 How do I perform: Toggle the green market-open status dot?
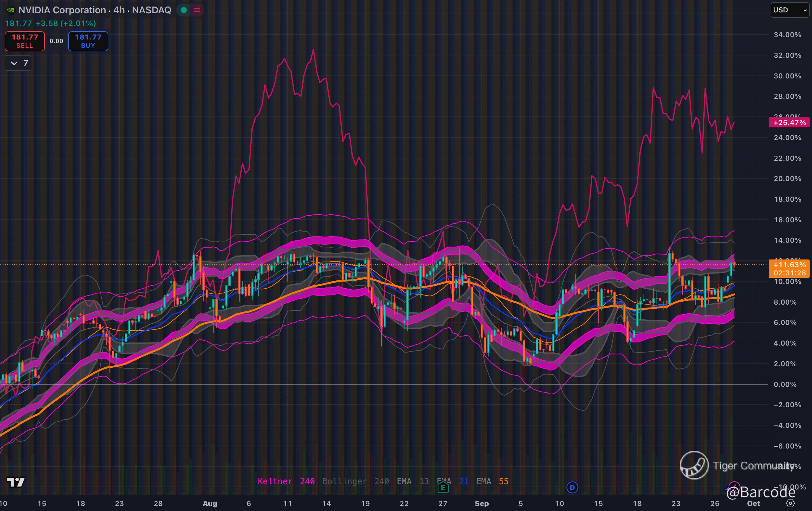pyautogui.click(x=184, y=10)
